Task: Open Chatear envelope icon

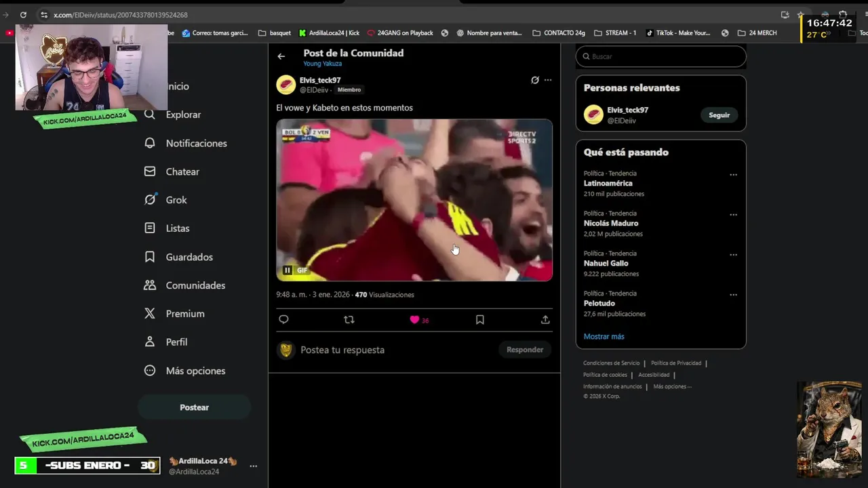Action: point(150,171)
